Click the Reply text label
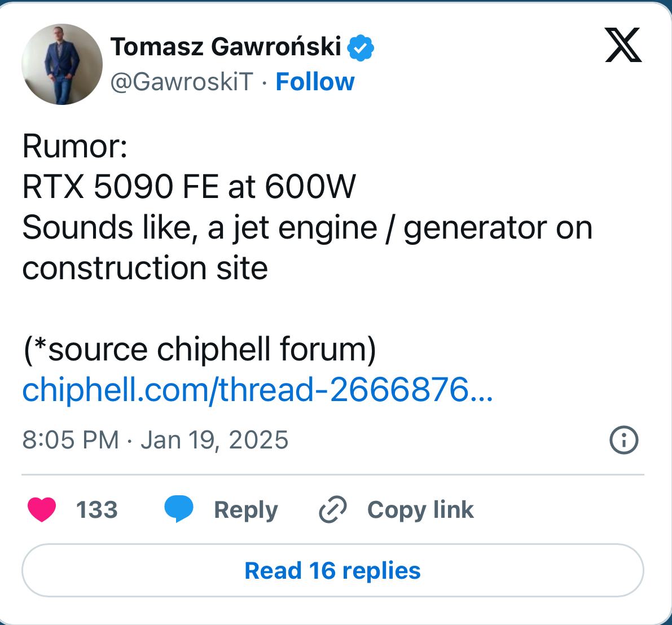This screenshot has width=672, height=625. pyautogui.click(x=245, y=510)
